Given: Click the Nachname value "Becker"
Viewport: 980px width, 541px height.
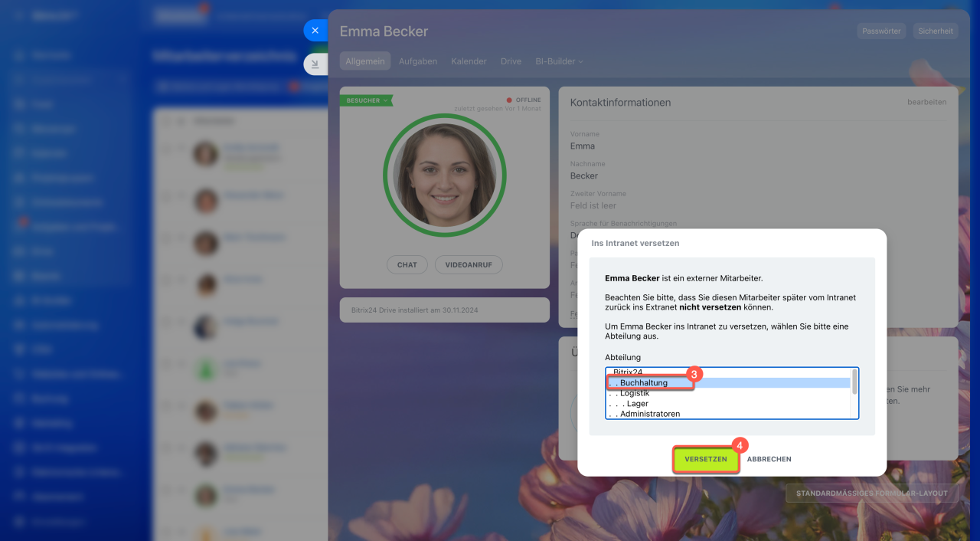Looking at the screenshot, I should tap(584, 175).
